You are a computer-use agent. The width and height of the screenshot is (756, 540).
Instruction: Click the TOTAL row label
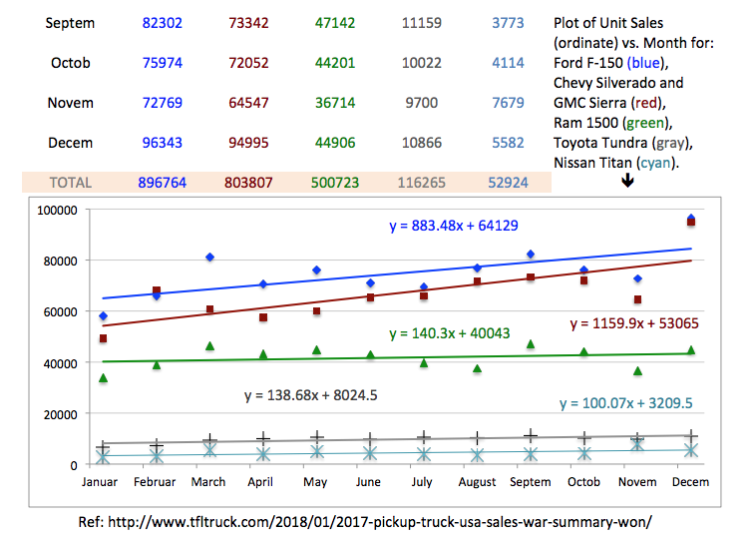pyautogui.click(x=71, y=183)
